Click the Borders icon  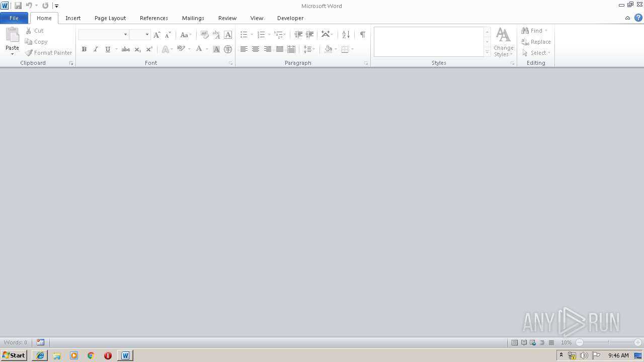[x=345, y=49]
